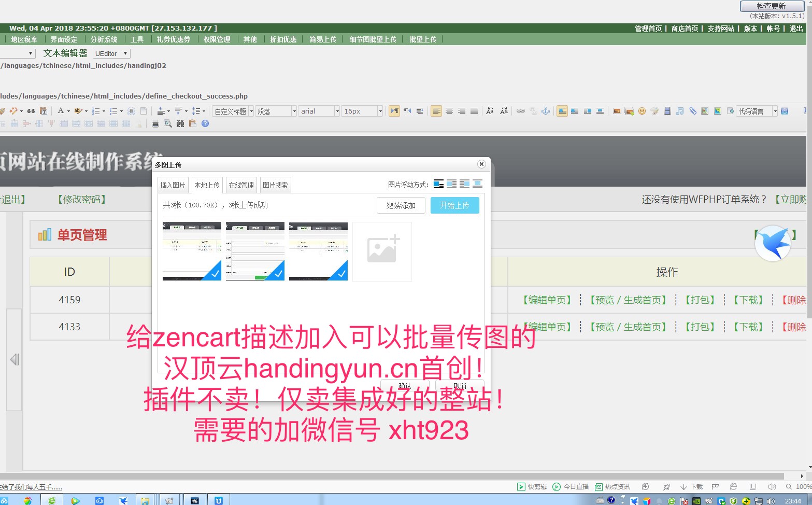Click the print icon in editor toolbar
812x505 pixels.
[x=155, y=123]
